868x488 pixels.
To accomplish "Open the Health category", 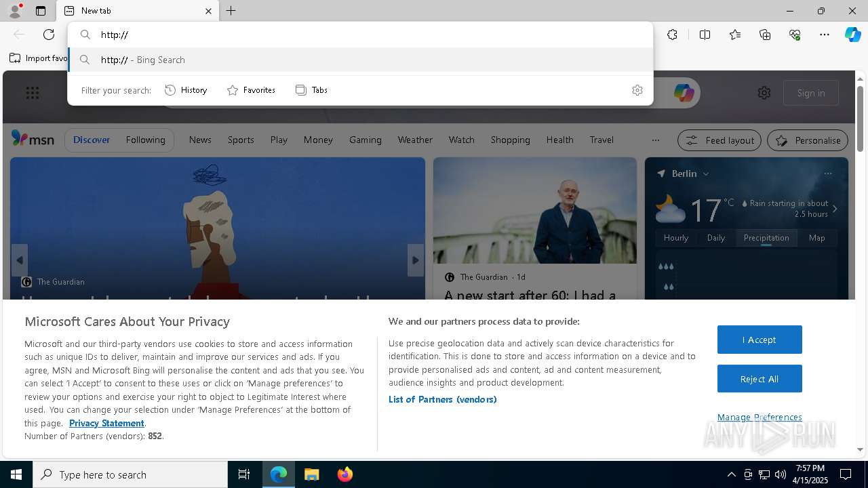I will pyautogui.click(x=559, y=140).
